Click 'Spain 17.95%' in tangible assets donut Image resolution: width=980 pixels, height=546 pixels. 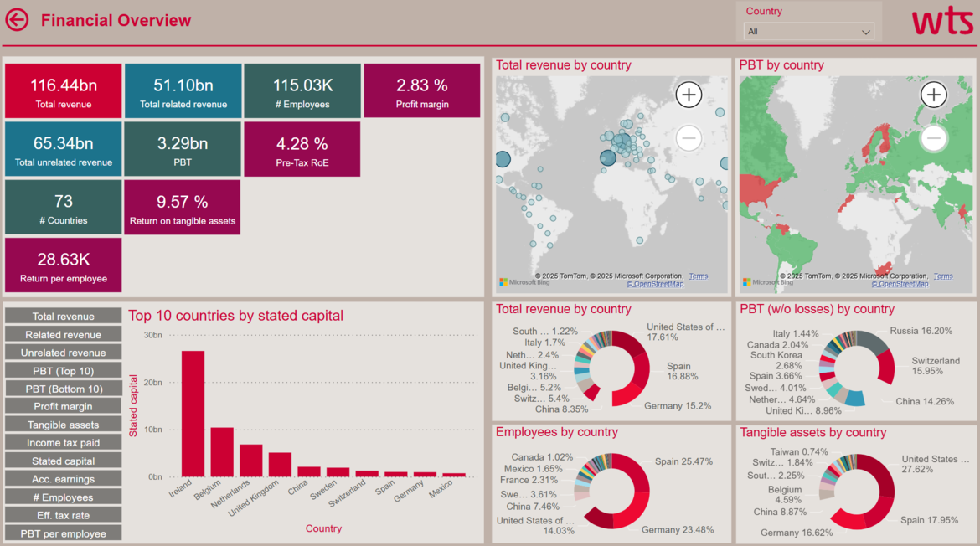click(929, 520)
